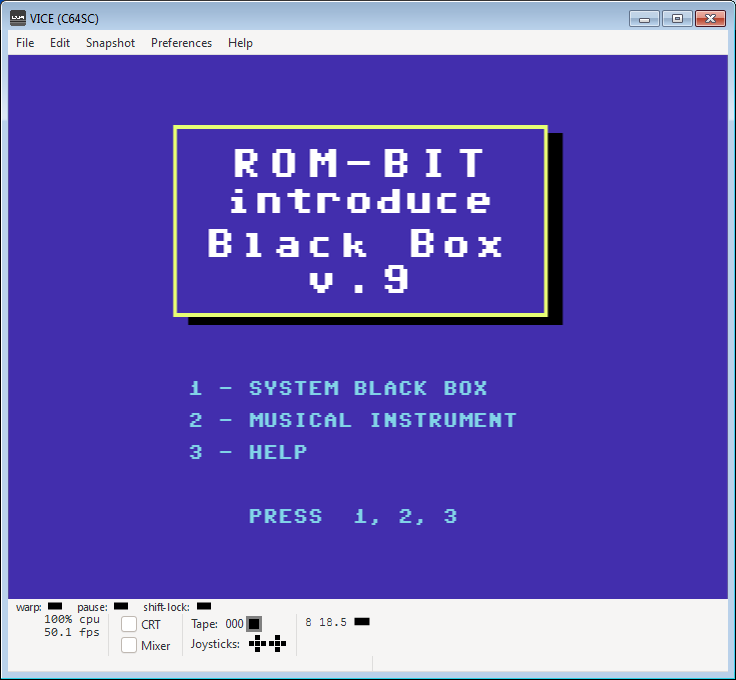Click the word introduce in the banner

pyautogui.click(x=360, y=201)
